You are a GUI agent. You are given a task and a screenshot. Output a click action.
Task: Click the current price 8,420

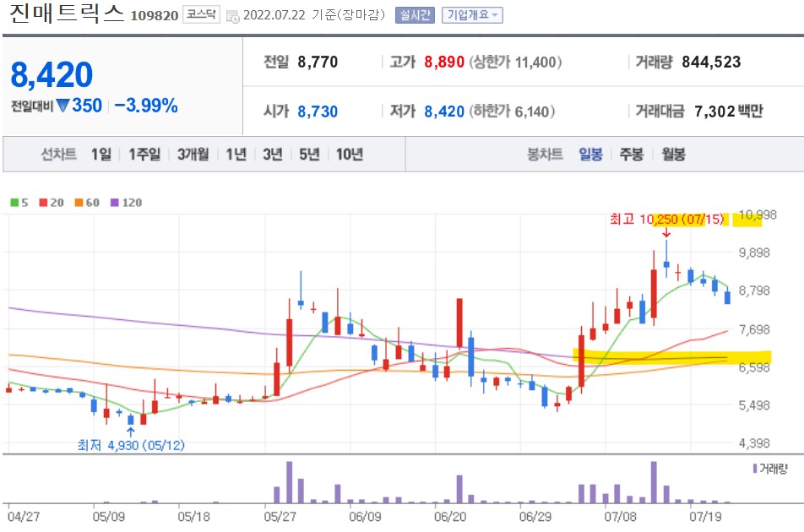52,75
